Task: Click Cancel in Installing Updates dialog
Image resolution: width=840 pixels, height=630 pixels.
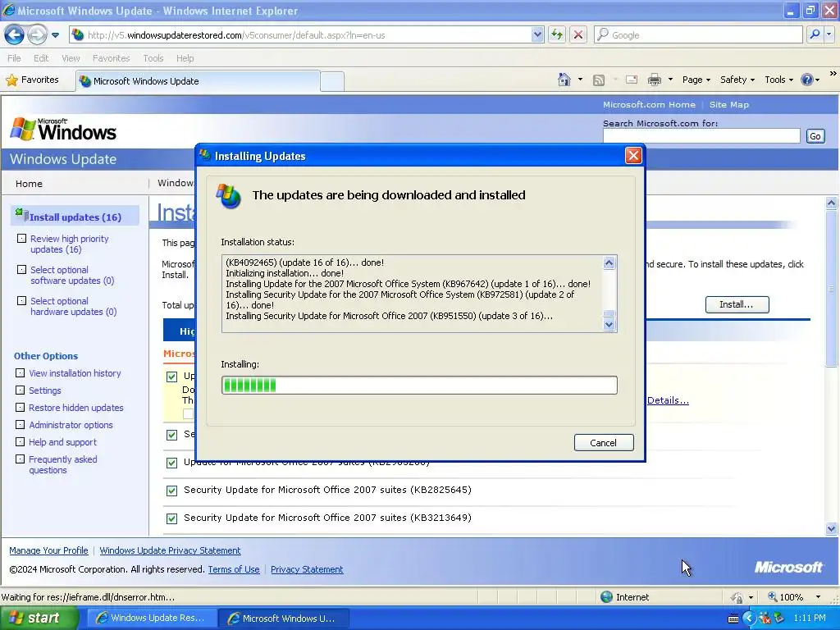Action: tap(604, 442)
